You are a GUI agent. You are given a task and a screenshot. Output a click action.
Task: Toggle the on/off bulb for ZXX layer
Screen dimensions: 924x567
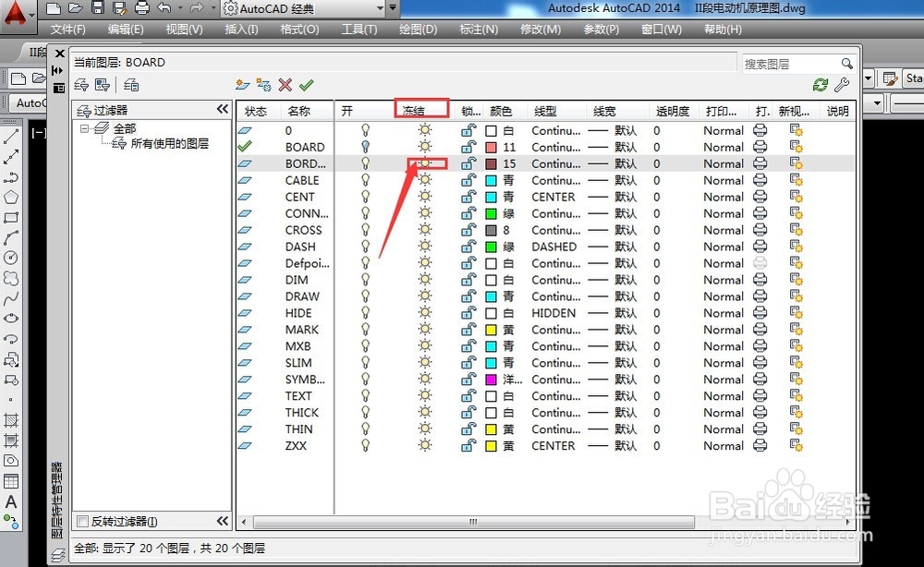click(365, 445)
